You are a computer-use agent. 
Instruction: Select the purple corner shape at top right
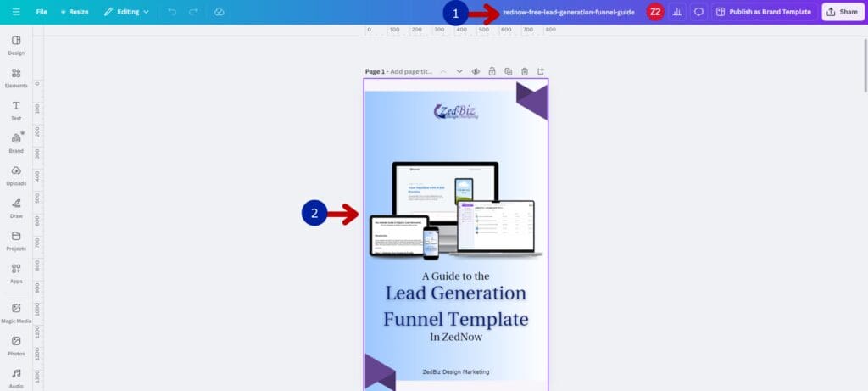coord(532,101)
